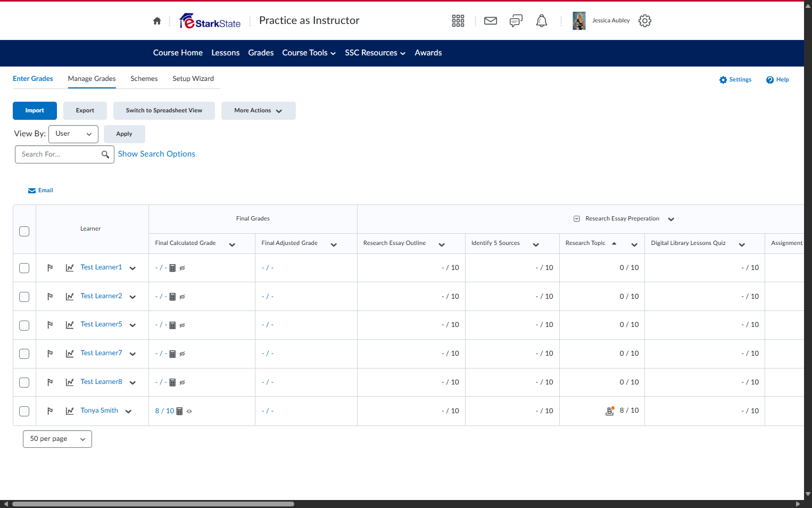Open admin tools gear icon in header
Image resolution: width=812 pixels, height=508 pixels.
[645, 21]
